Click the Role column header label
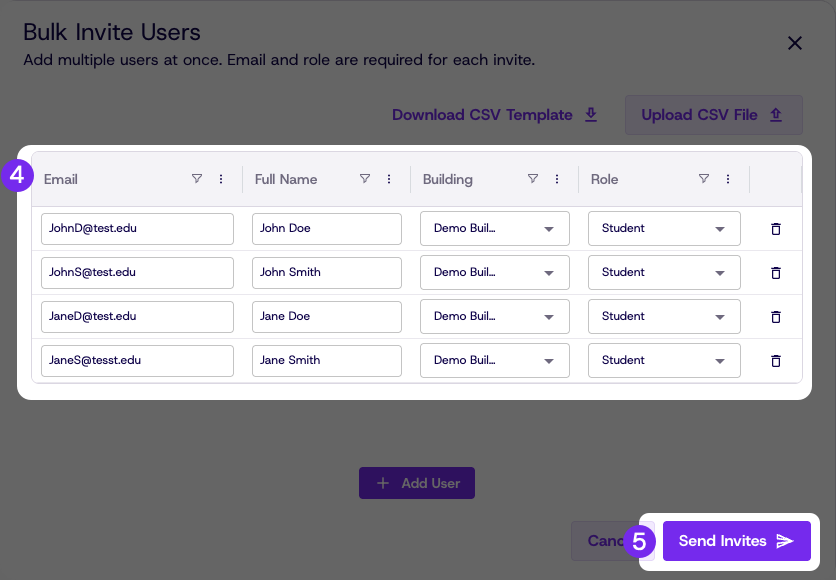Screen dimensions: 836x580 click(x=605, y=179)
